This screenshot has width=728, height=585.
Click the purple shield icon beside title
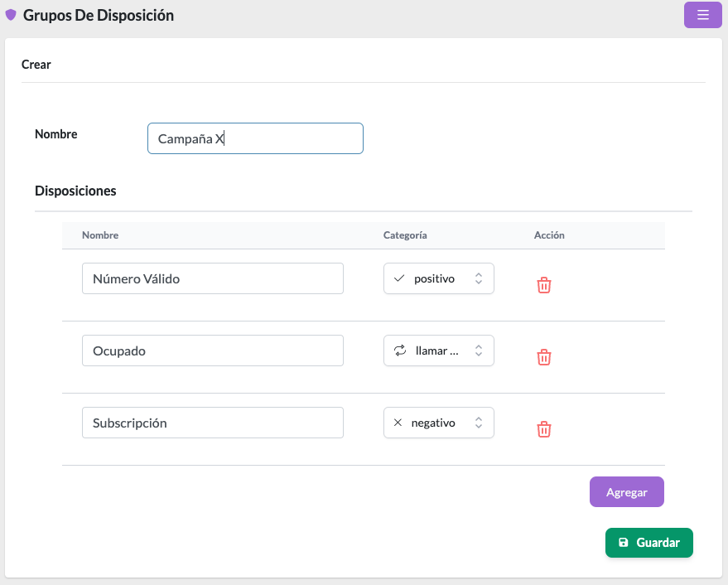click(x=11, y=15)
